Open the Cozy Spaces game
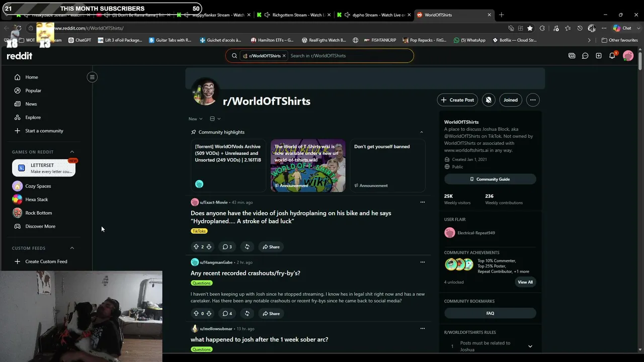This screenshot has height=362, width=644. pyautogui.click(x=38, y=186)
